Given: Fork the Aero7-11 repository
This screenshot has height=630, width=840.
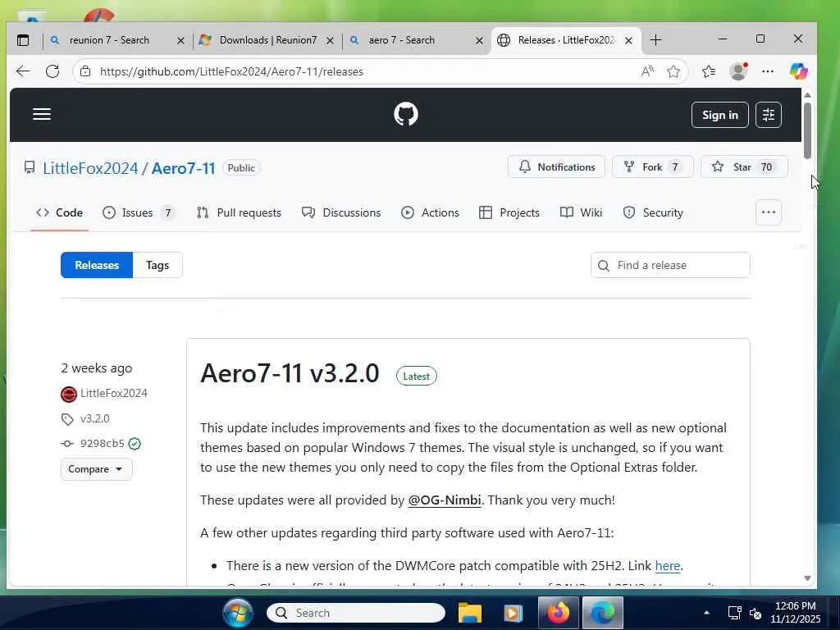Looking at the screenshot, I should pos(652,167).
